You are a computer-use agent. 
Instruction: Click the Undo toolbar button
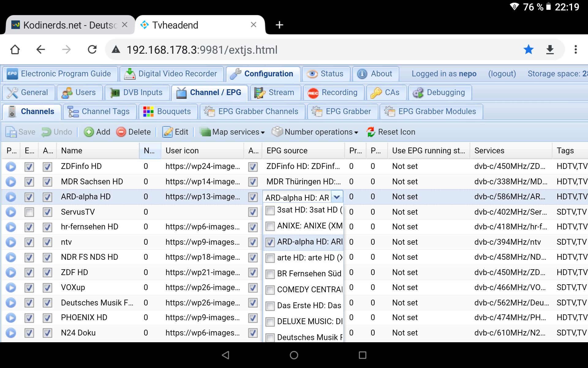57,132
